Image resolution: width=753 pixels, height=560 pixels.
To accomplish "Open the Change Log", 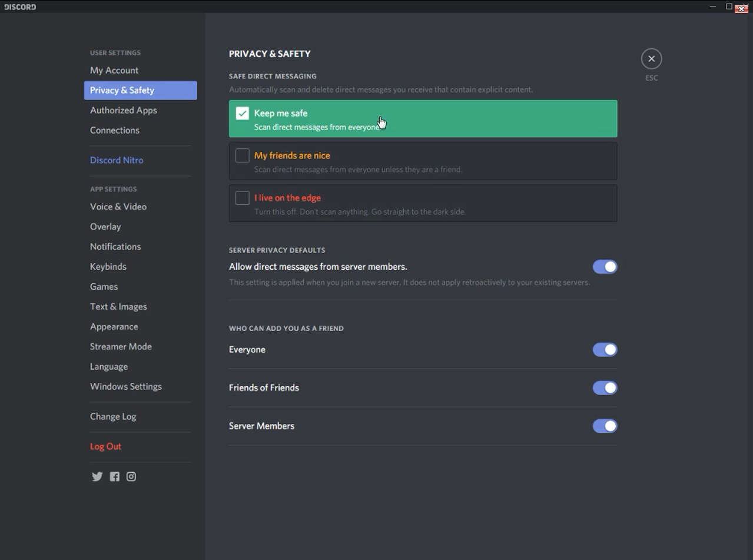I will [x=113, y=417].
